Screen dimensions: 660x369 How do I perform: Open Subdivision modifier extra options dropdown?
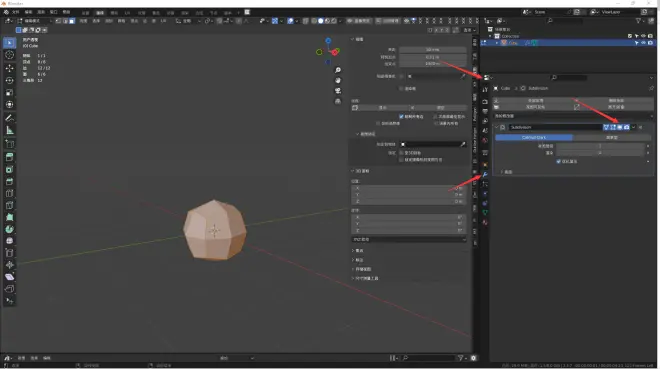point(633,127)
